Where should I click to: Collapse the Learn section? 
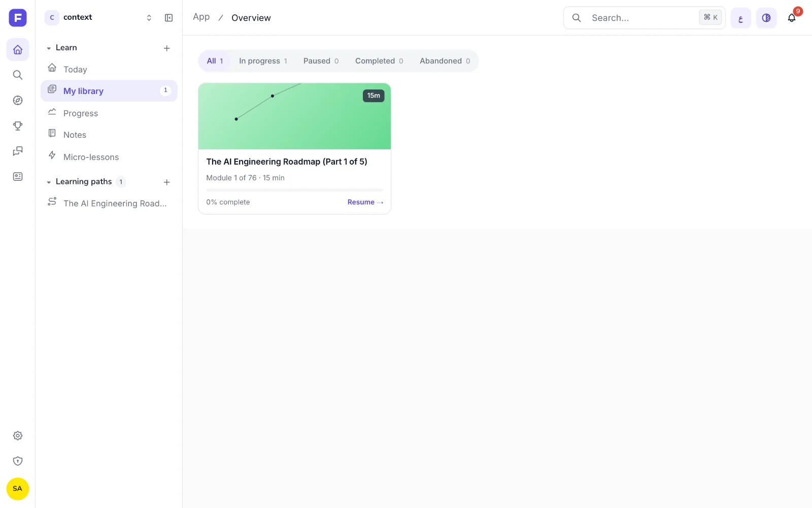[49, 48]
